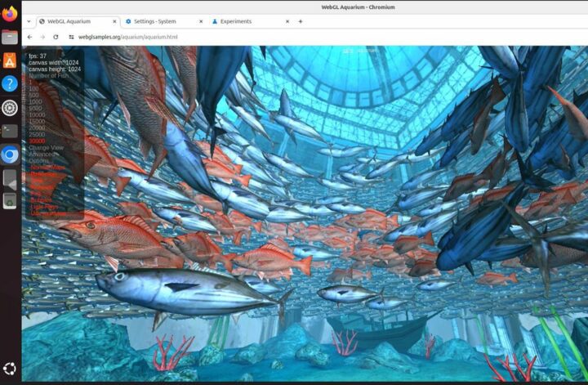Set number of fish to 25000

[38, 134]
